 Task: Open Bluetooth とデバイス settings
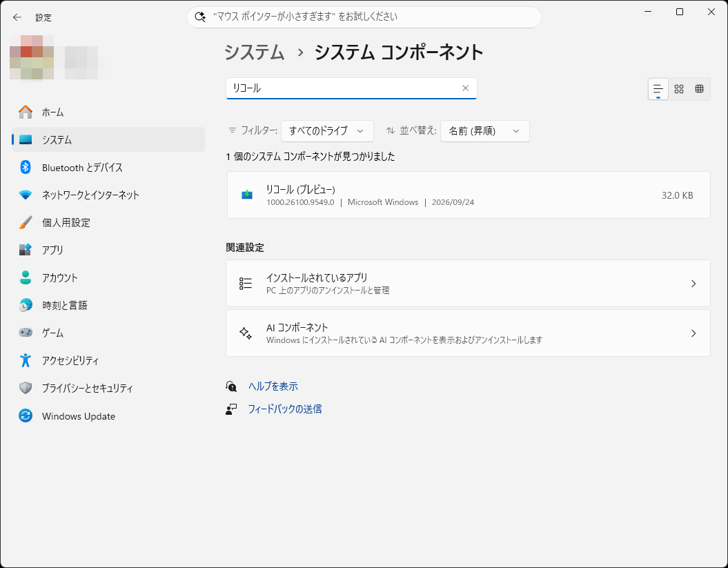click(108, 167)
